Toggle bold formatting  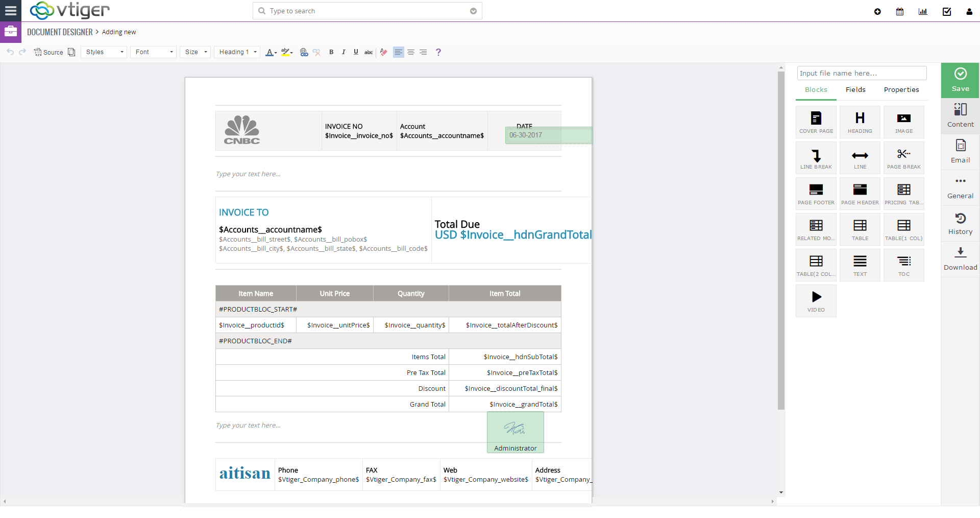pos(331,52)
